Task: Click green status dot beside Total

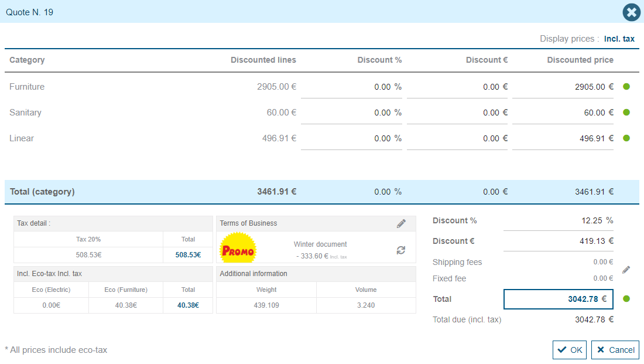Action: [626, 299]
